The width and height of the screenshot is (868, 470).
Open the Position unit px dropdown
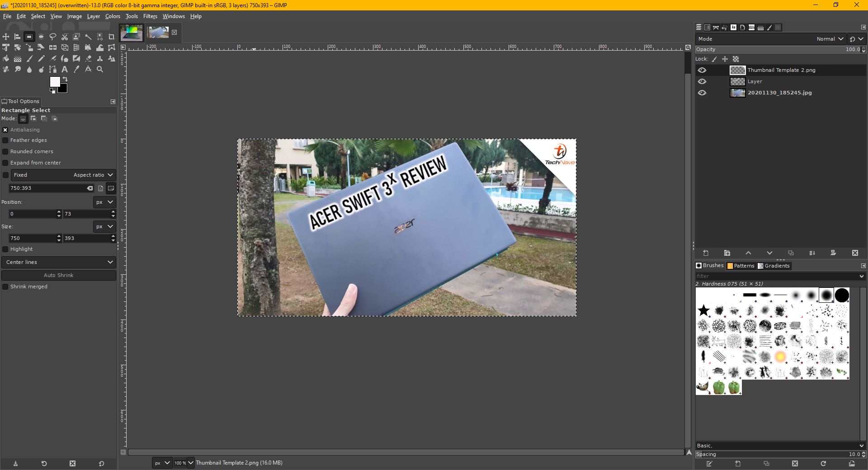pyautogui.click(x=104, y=202)
